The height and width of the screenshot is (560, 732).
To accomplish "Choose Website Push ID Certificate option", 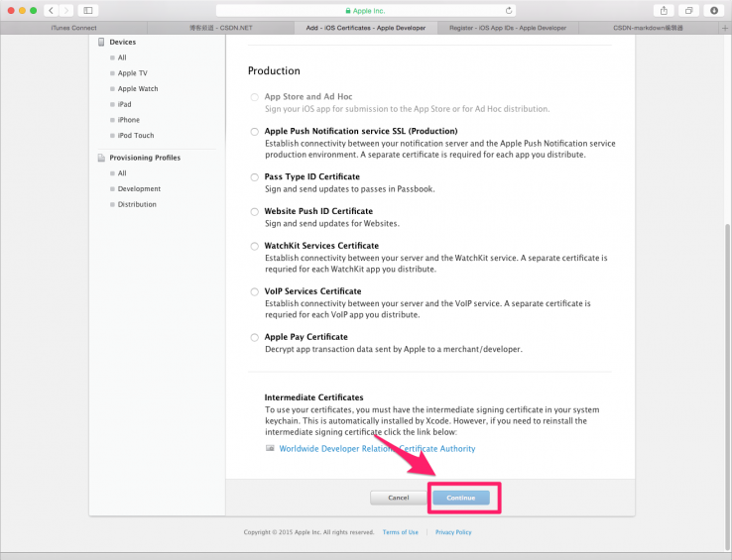I will tap(255, 212).
